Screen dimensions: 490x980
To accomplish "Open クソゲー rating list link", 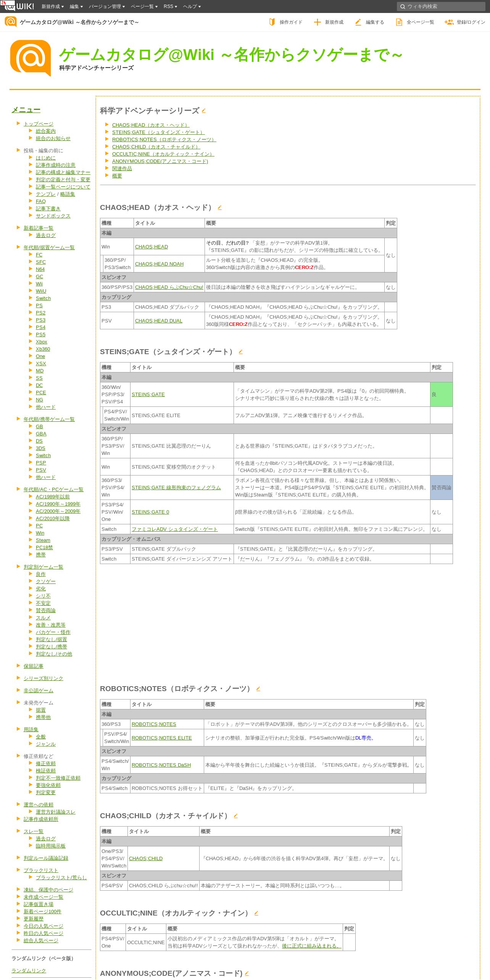I will pyautogui.click(x=46, y=582).
